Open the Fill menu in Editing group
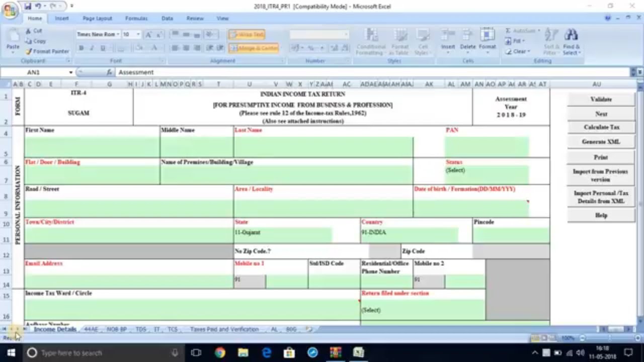This screenshot has width=644, height=362. 516,41
